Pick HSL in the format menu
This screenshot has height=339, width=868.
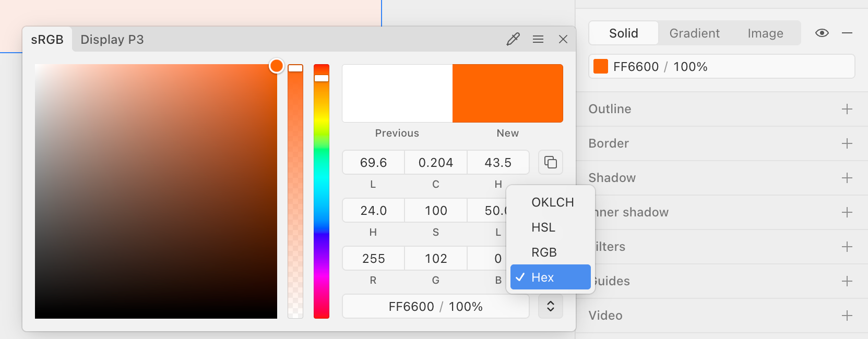(543, 227)
